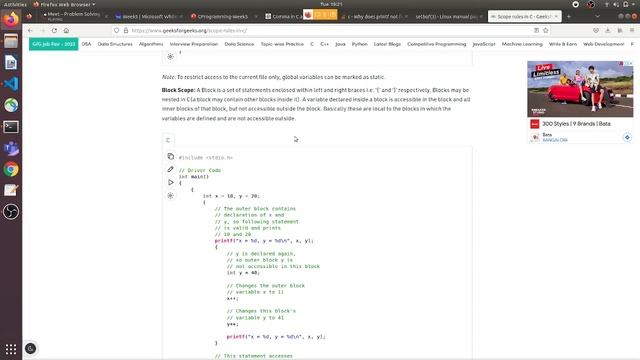Launch Files from the Ubuntu dock

pyautogui.click(x=11, y=41)
